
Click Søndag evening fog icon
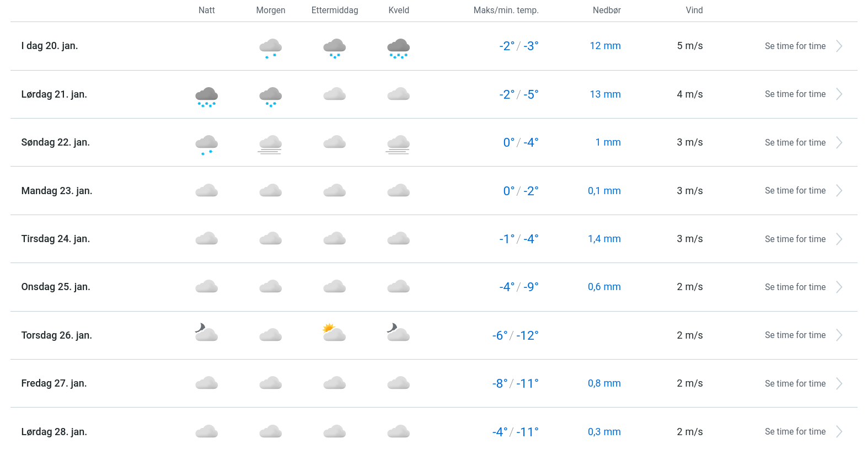pyautogui.click(x=398, y=144)
